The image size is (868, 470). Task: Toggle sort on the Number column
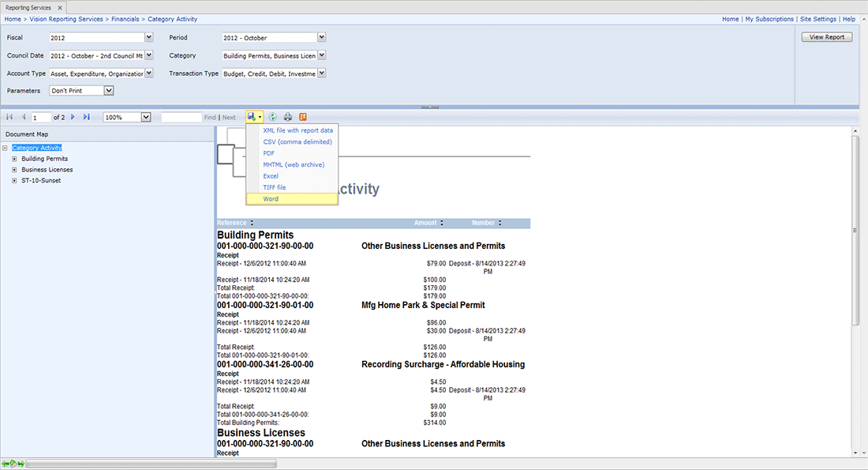[499, 223]
